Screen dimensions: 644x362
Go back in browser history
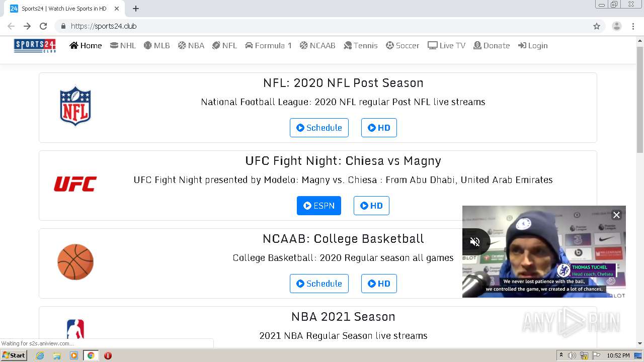(11, 26)
